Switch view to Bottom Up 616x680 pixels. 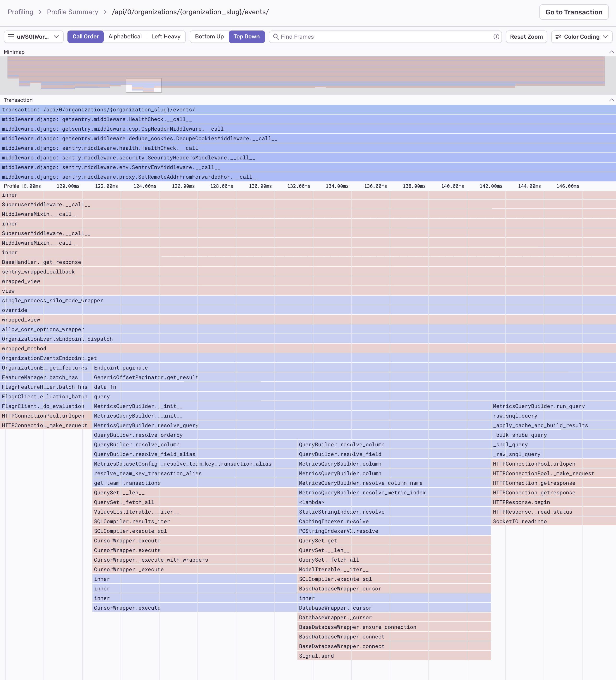click(x=209, y=37)
